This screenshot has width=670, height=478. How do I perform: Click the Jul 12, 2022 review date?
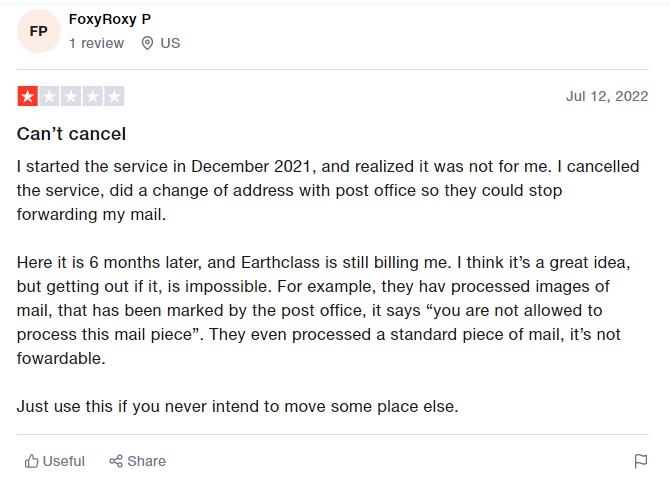coord(607,97)
